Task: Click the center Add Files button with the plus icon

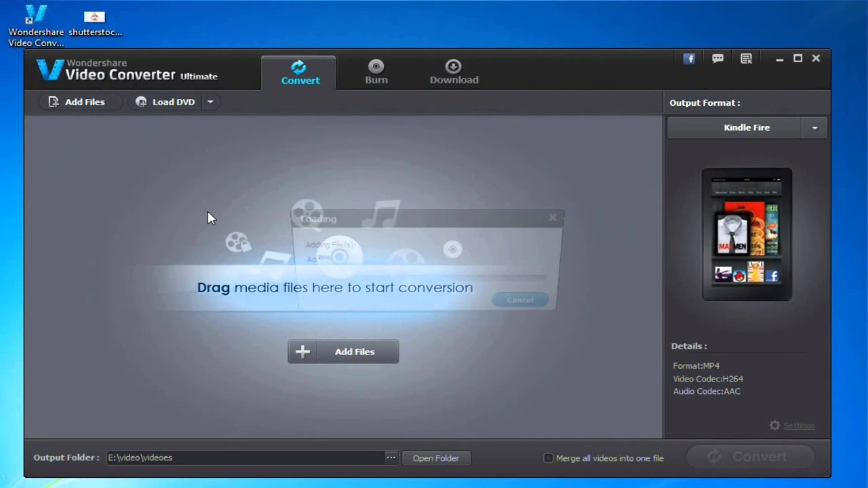Action: (x=343, y=352)
